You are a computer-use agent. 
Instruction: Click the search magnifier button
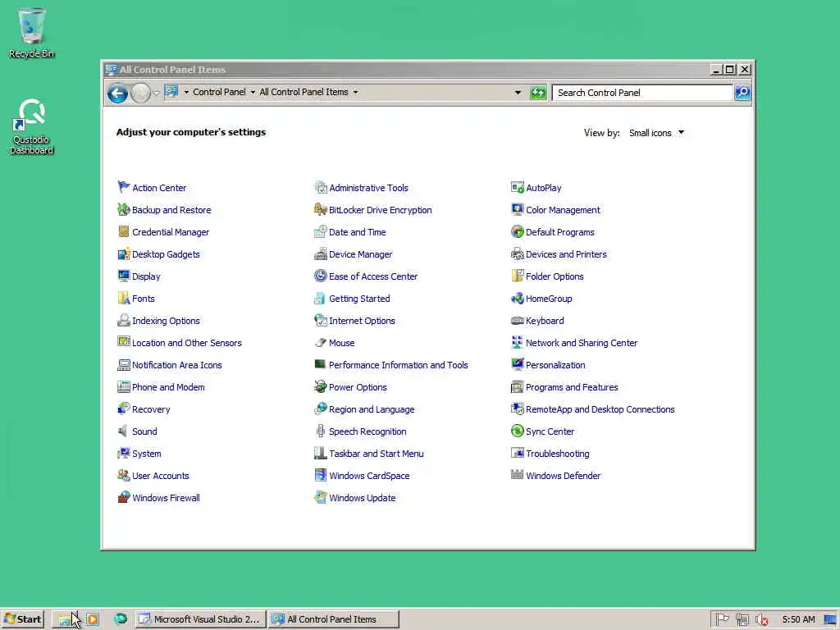point(742,92)
